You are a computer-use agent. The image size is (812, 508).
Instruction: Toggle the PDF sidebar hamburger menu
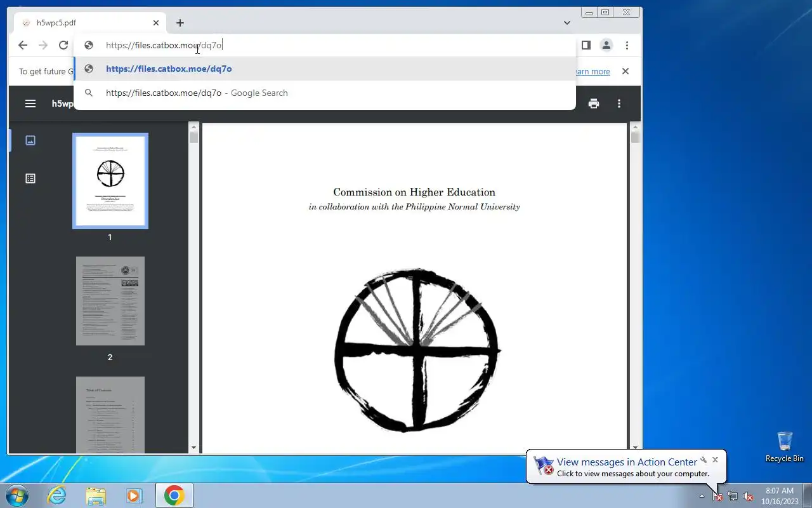(x=30, y=104)
